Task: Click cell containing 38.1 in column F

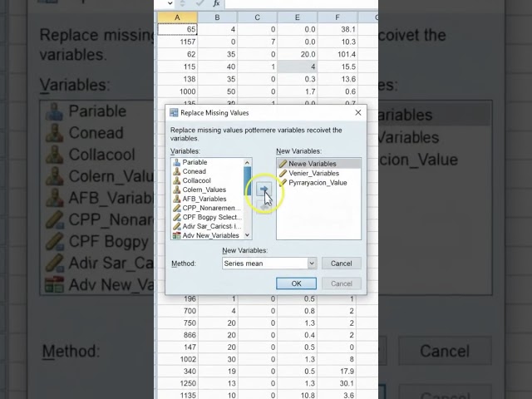Action: (337, 29)
